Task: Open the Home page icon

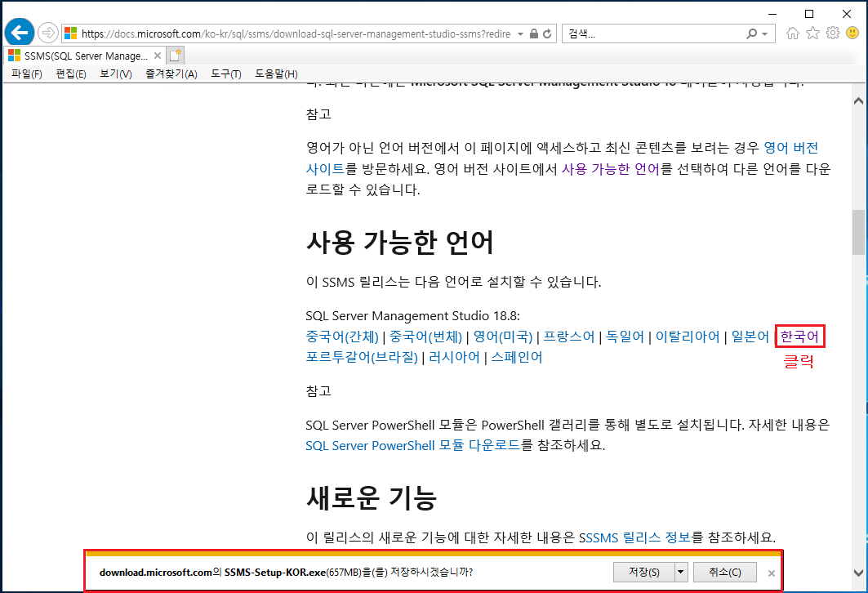Action: [793, 33]
